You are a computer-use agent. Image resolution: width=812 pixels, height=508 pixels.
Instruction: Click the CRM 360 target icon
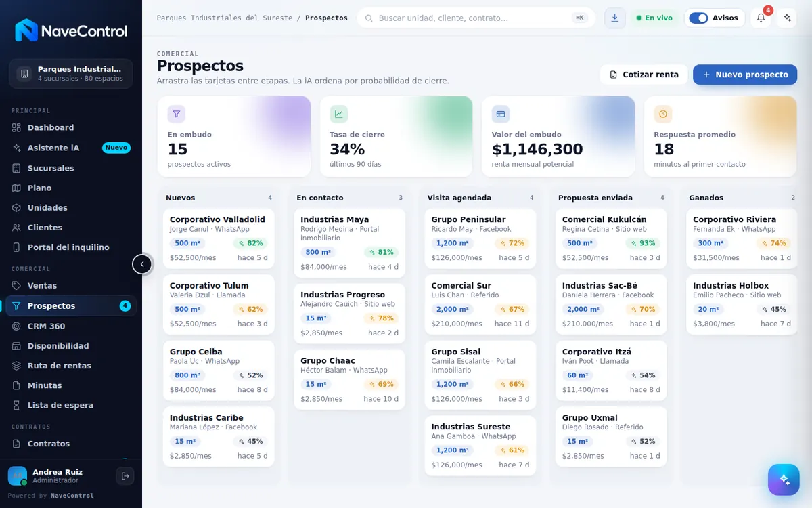(17, 326)
